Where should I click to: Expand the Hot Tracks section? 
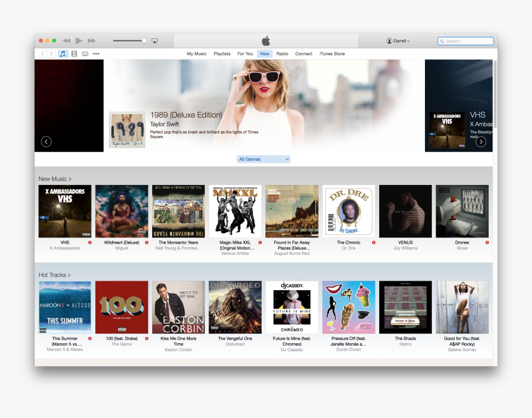54,275
